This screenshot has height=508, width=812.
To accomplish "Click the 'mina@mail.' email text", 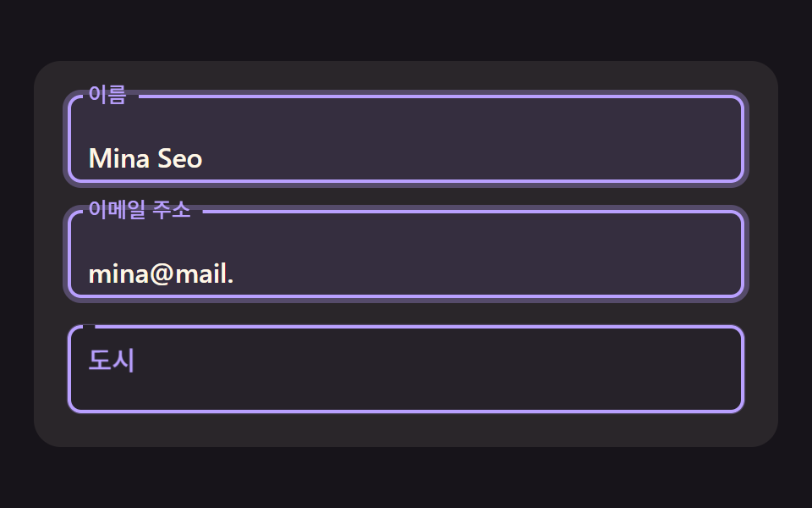I will click(161, 273).
